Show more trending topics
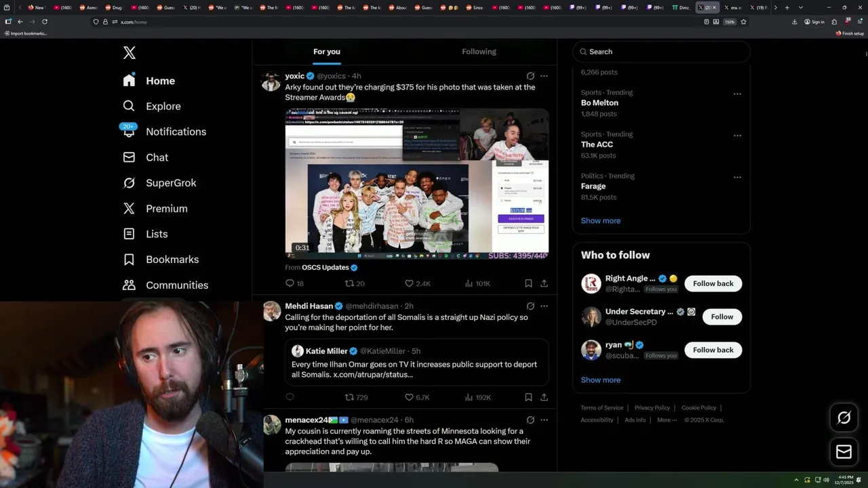The height and width of the screenshot is (488, 868). (x=600, y=220)
